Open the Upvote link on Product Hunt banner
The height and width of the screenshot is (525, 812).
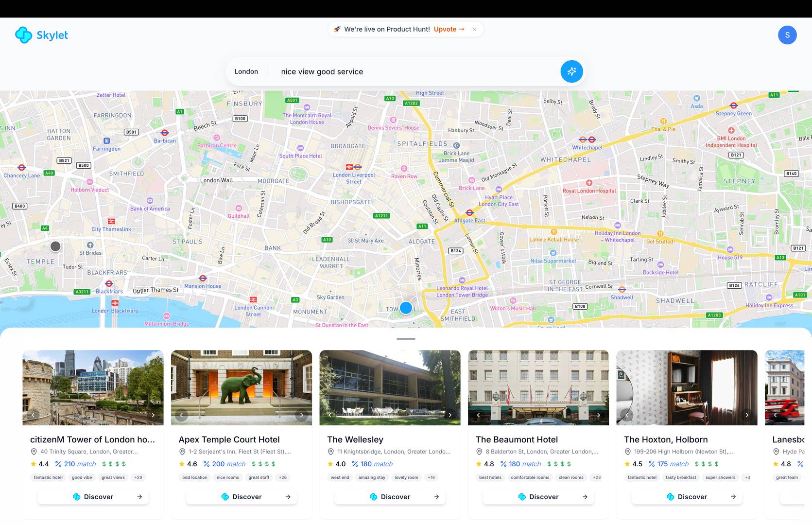(449, 29)
